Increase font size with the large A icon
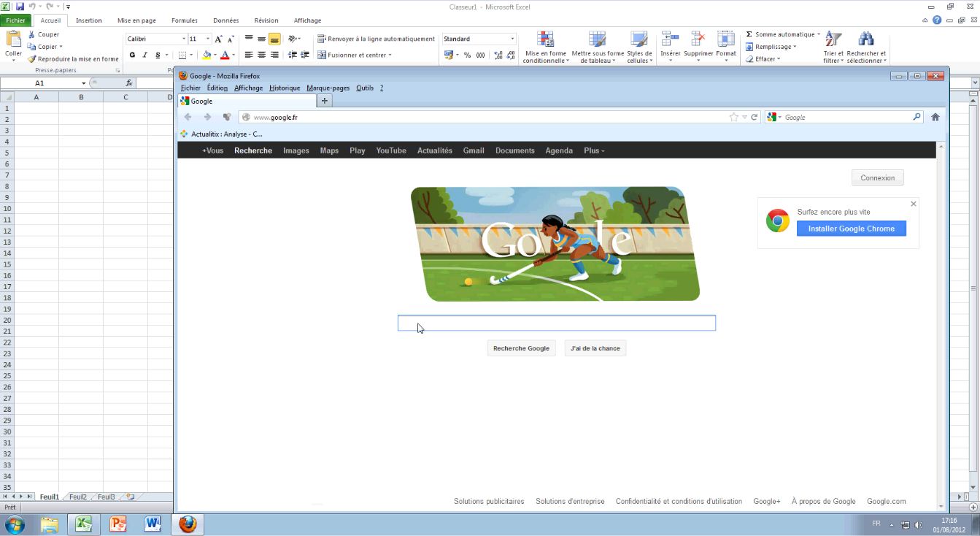The width and height of the screenshot is (980, 536). [x=219, y=39]
